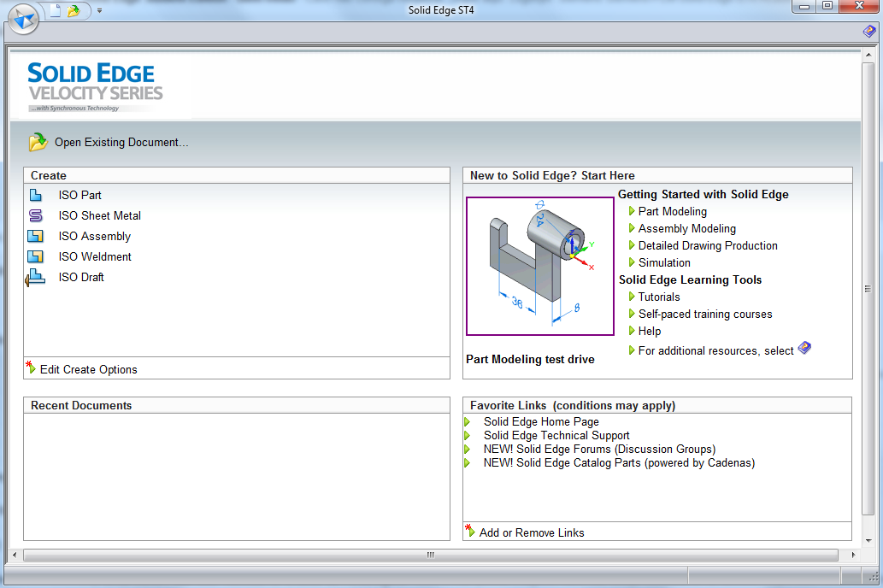
Task: Click the Solid Edge application button
Action: point(23,18)
